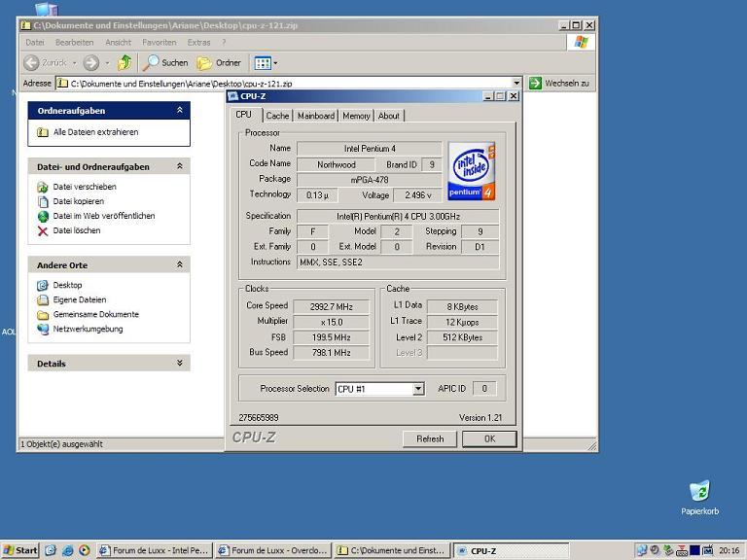This screenshot has height=560, width=747.
Task: Expand the Processor Selection combo box
Action: click(x=418, y=389)
